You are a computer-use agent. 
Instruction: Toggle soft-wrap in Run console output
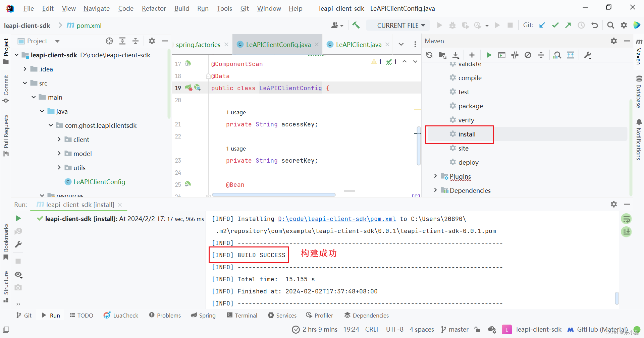coord(626,219)
